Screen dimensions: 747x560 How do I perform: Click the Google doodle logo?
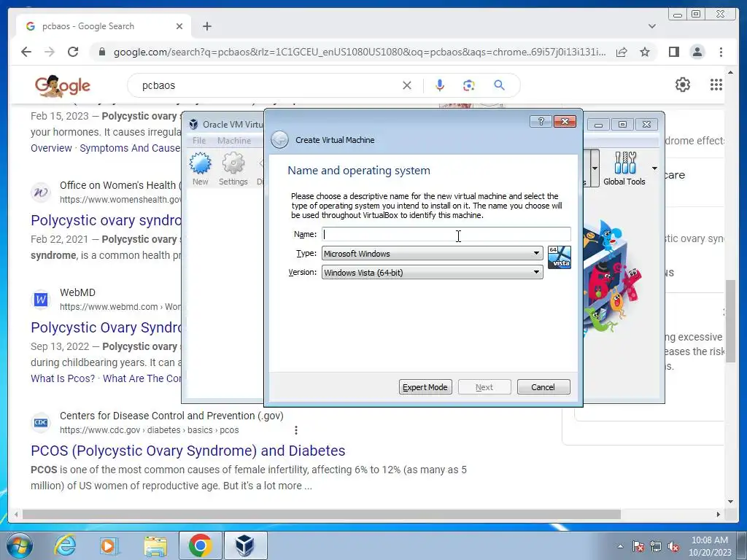[63, 86]
